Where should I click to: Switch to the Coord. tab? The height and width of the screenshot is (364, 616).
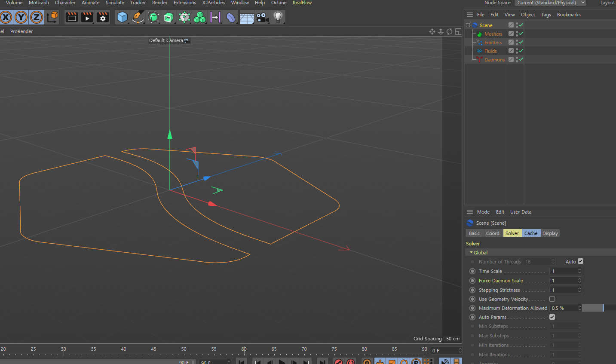tap(493, 233)
